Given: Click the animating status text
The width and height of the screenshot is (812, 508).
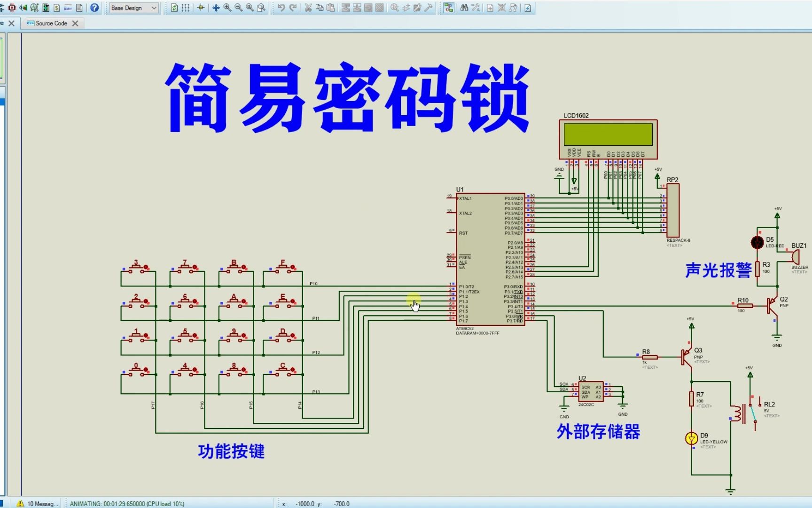Looking at the screenshot, I should 127,503.
